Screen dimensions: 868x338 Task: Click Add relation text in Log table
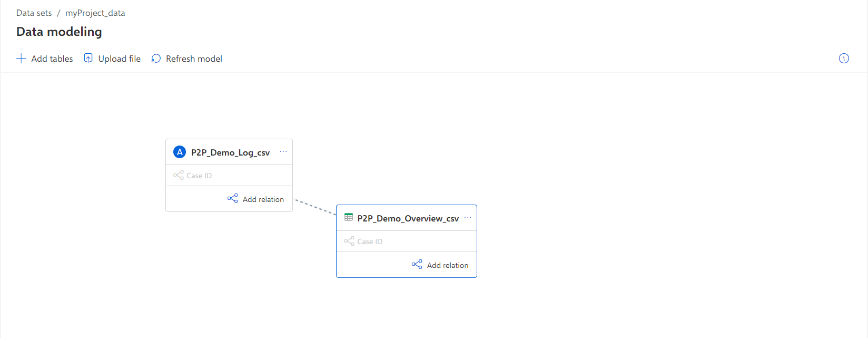pos(263,199)
